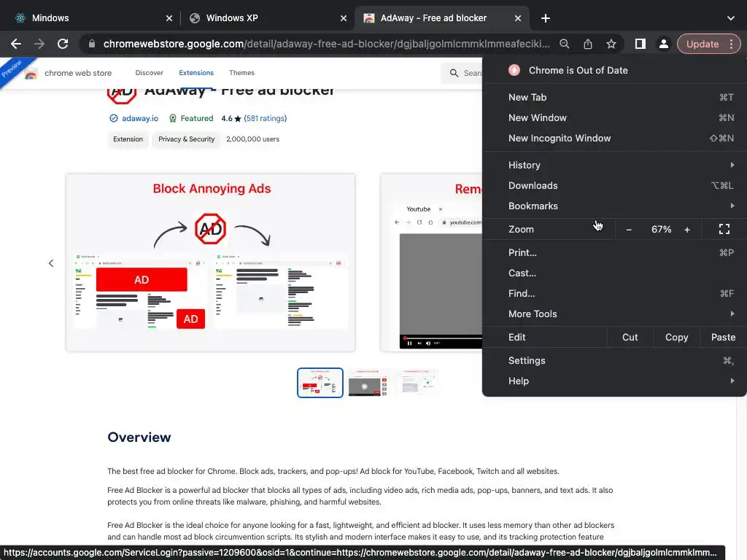
Task: Switch to the Windows XP tab
Action: click(267, 18)
